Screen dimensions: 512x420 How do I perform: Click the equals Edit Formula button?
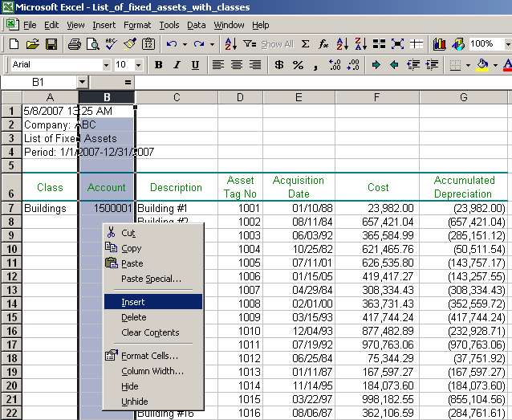pos(128,83)
